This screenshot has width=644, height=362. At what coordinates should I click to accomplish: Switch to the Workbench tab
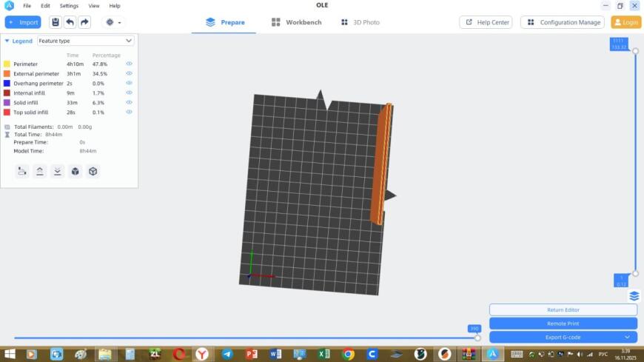click(x=297, y=22)
